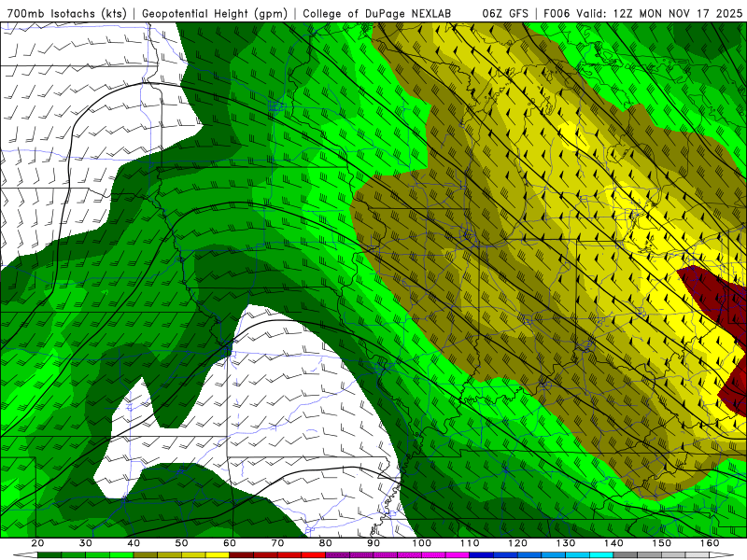Click the 110 label on the color scale
Screen dimensions: 747x560
point(470,543)
